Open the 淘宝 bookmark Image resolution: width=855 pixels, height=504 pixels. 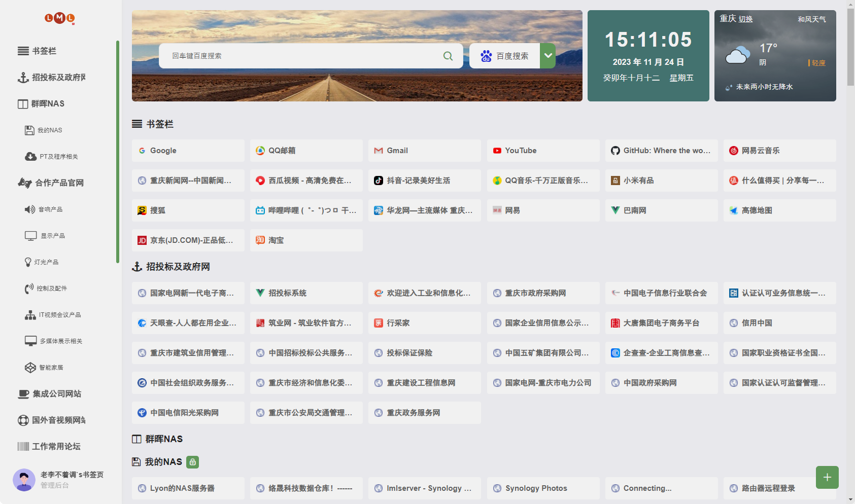306,240
